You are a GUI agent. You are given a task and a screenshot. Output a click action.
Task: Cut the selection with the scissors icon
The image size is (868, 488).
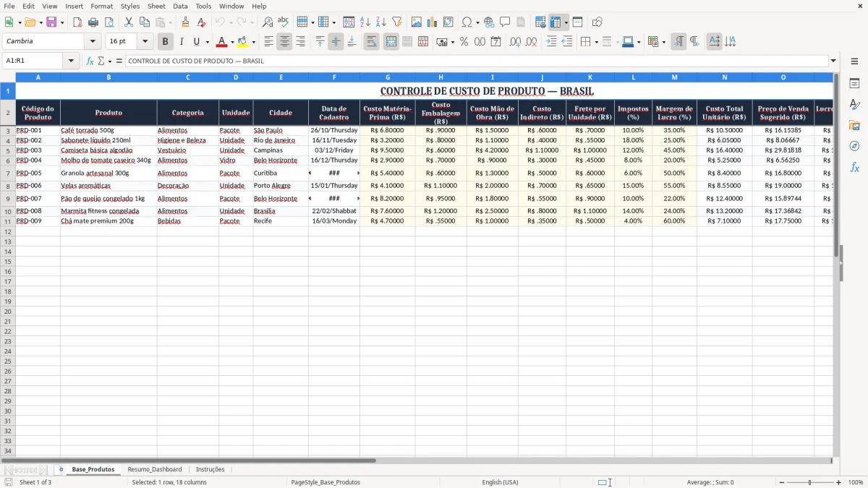(129, 22)
